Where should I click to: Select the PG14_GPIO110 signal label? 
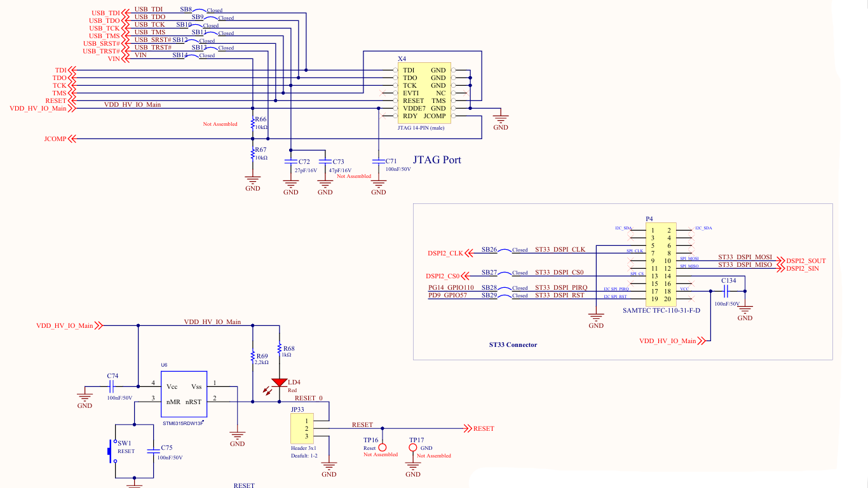pos(451,288)
